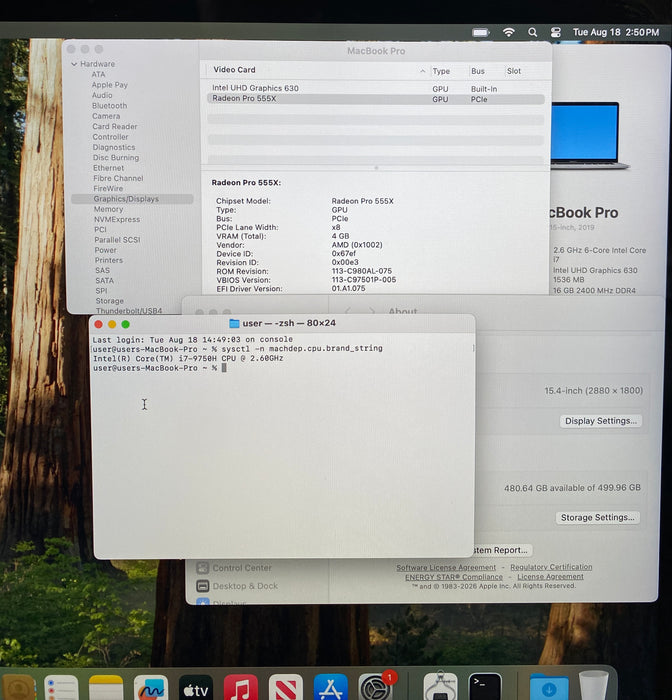Click battery status icon in menu bar
The height and width of the screenshot is (700, 672).
pyautogui.click(x=481, y=32)
